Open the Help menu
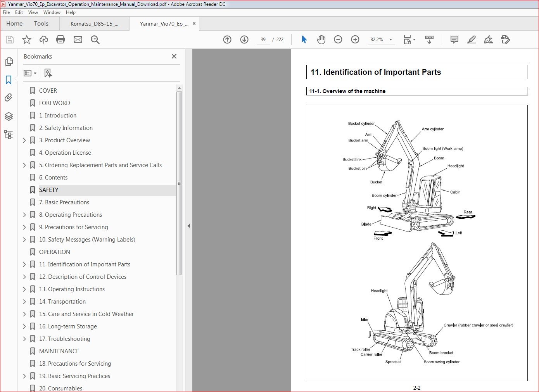539x392 pixels. tap(71, 12)
